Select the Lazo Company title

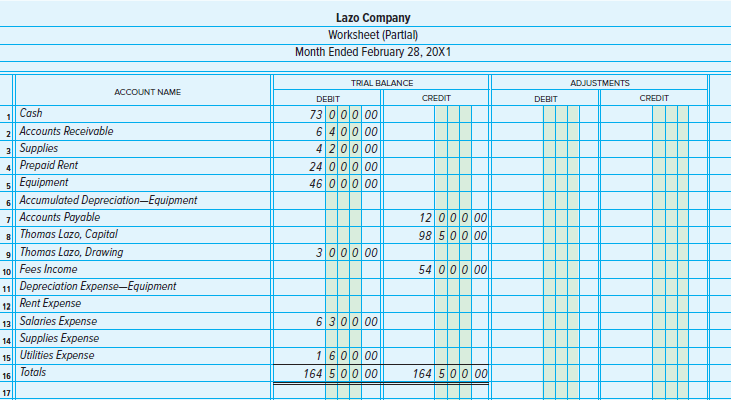[x=366, y=18]
